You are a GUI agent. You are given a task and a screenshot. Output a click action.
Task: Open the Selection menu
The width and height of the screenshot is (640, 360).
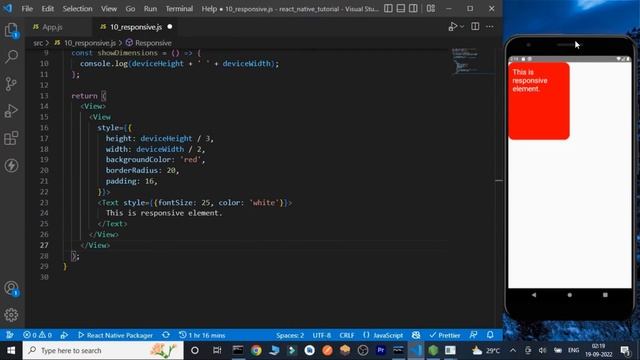pyautogui.click(x=77, y=9)
